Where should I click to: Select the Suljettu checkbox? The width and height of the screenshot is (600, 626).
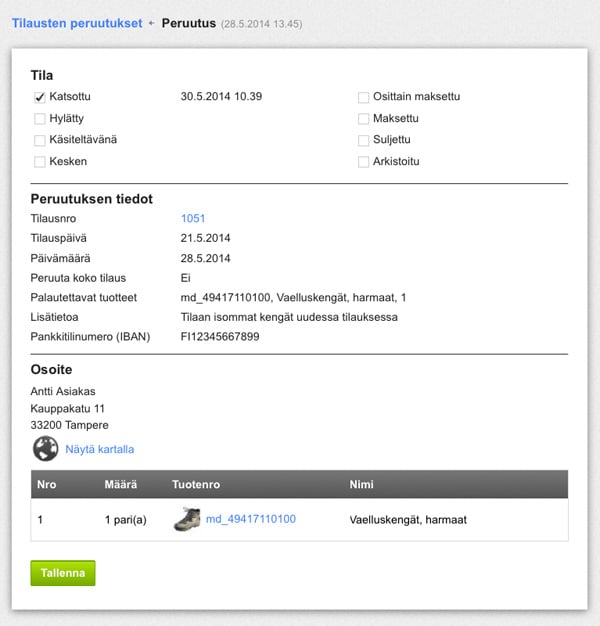[364, 140]
